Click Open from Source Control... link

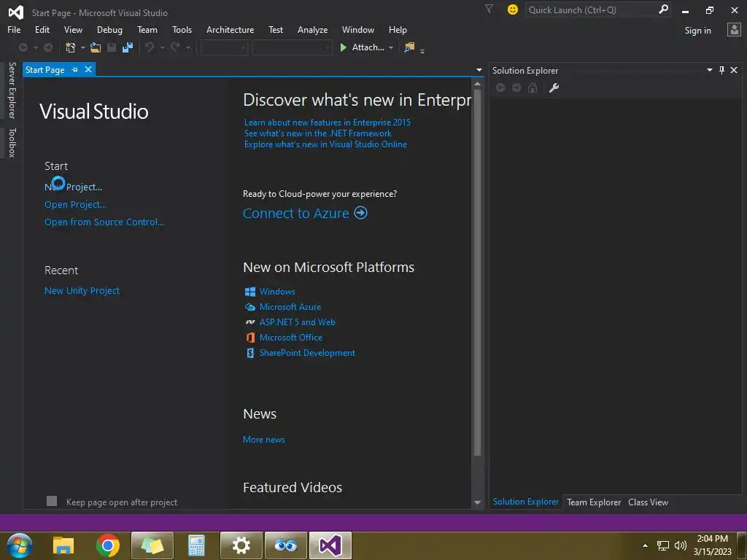pyautogui.click(x=104, y=222)
